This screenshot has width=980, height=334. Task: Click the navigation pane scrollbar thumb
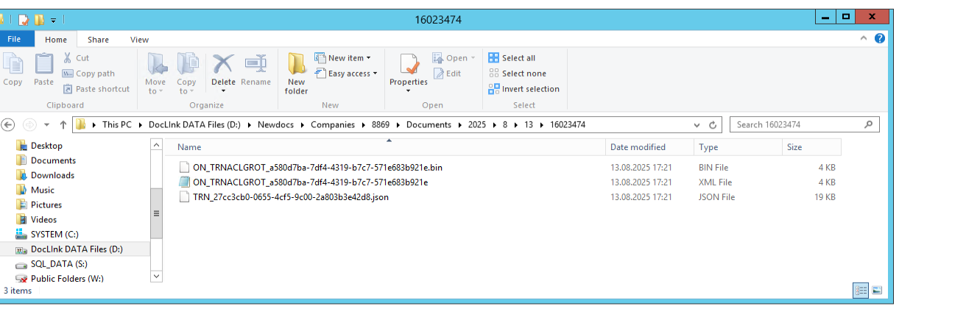156,213
